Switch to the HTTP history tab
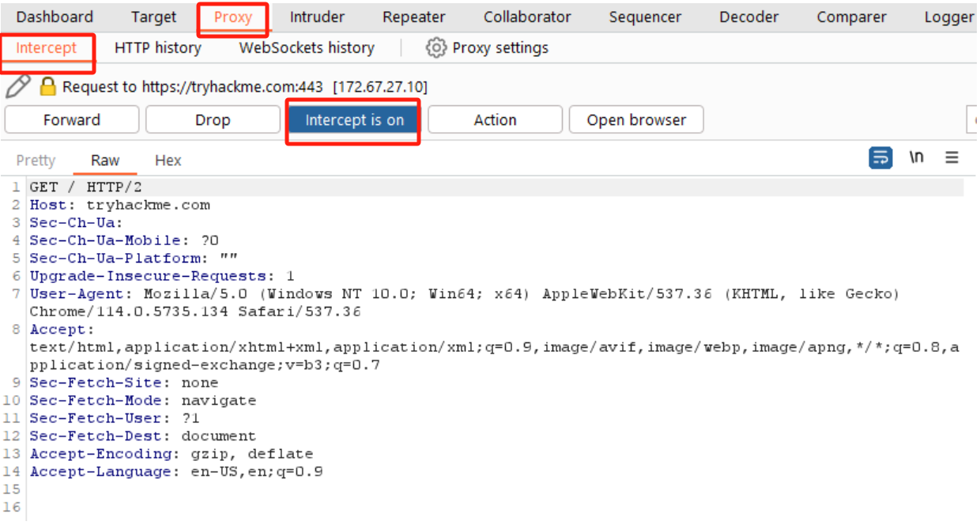 [x=158, y=48]
